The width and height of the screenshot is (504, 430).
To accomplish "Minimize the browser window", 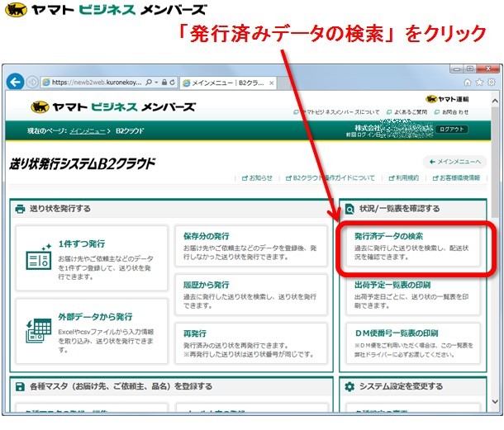I will tap(457, 69).
